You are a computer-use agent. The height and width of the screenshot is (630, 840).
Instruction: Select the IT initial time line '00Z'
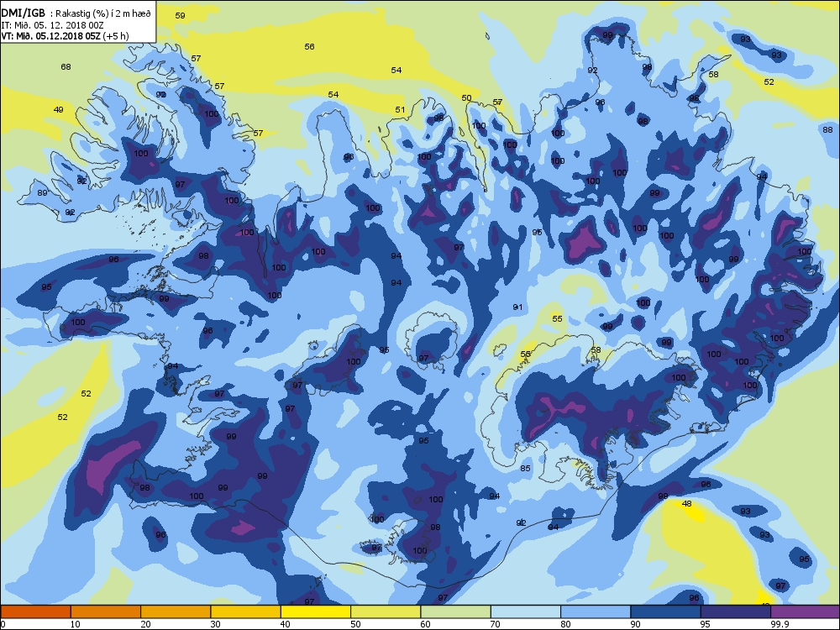coord(52,25)
